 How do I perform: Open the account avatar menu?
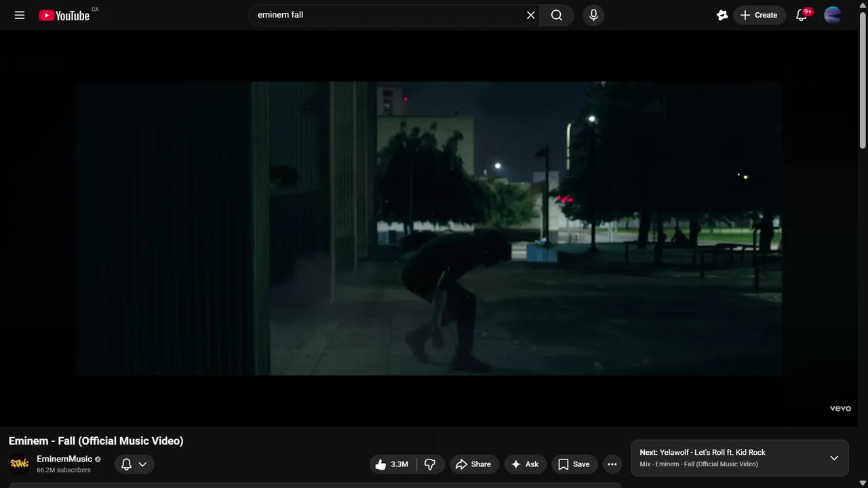[x=833, y=15]
